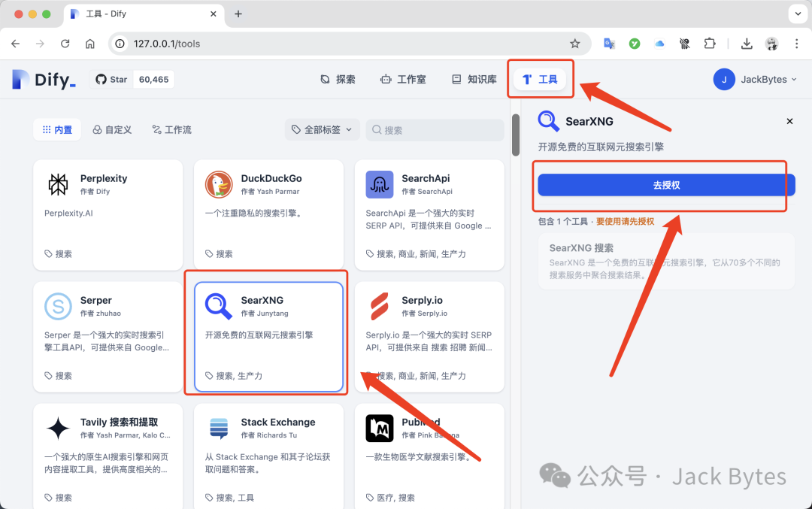Screen dimensions: 812x509
Task: Click the 60,465 star count
Action: (154, 80)
